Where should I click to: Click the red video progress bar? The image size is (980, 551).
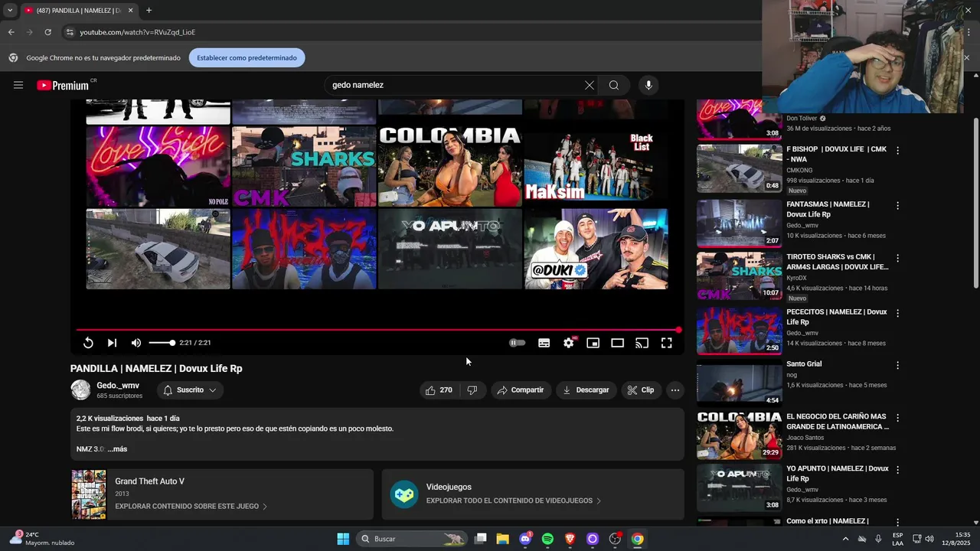coord(377,330)
